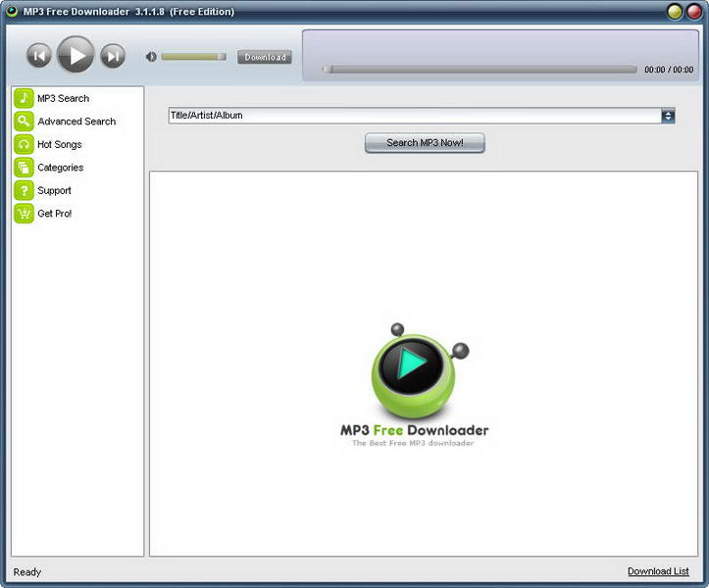Click the headphones Hot Songs icon
This screenshot has height=588, width=709.
point(24,144)
